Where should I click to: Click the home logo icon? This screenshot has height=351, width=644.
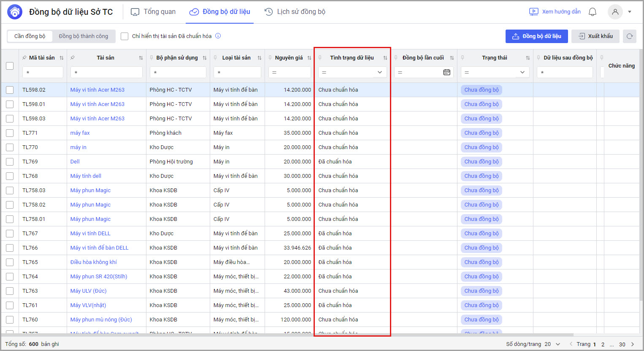point(15,12)
